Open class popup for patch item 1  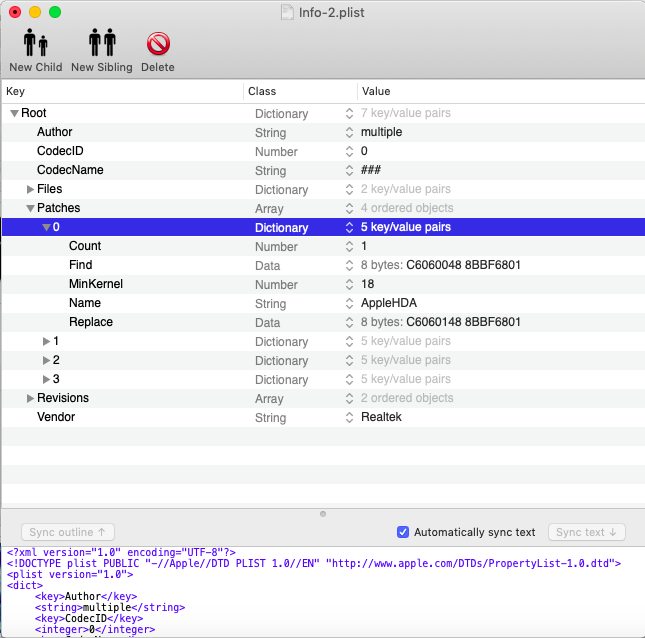(349, 341)
